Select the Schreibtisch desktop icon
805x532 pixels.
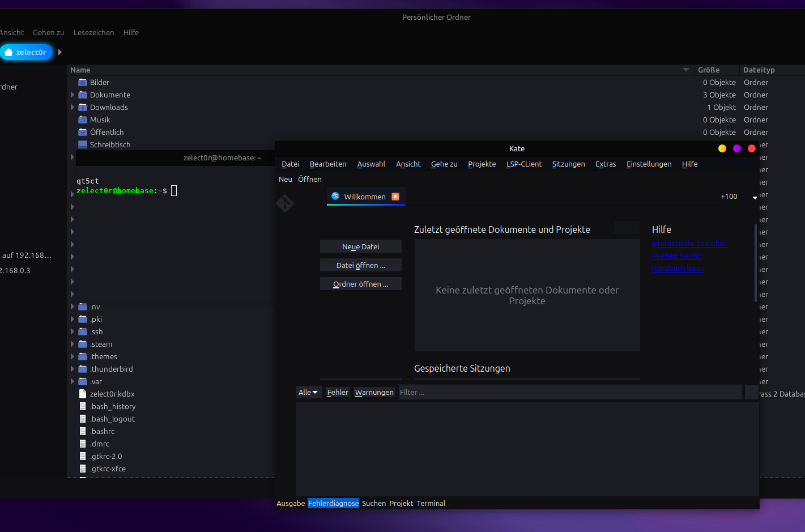83,144
